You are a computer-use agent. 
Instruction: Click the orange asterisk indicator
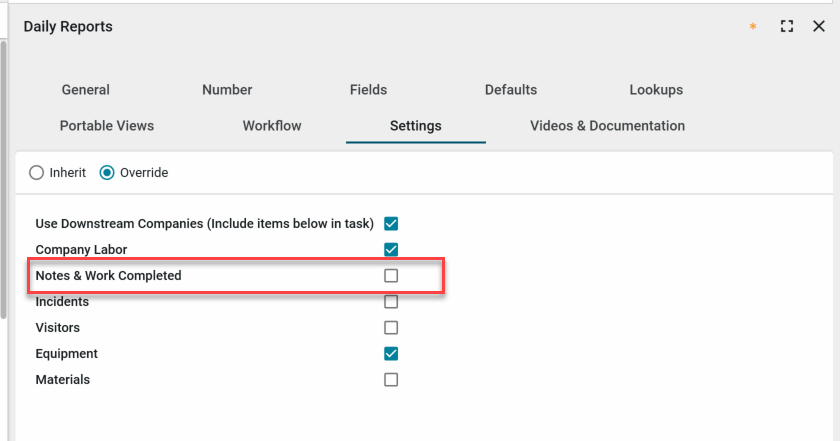753,27
